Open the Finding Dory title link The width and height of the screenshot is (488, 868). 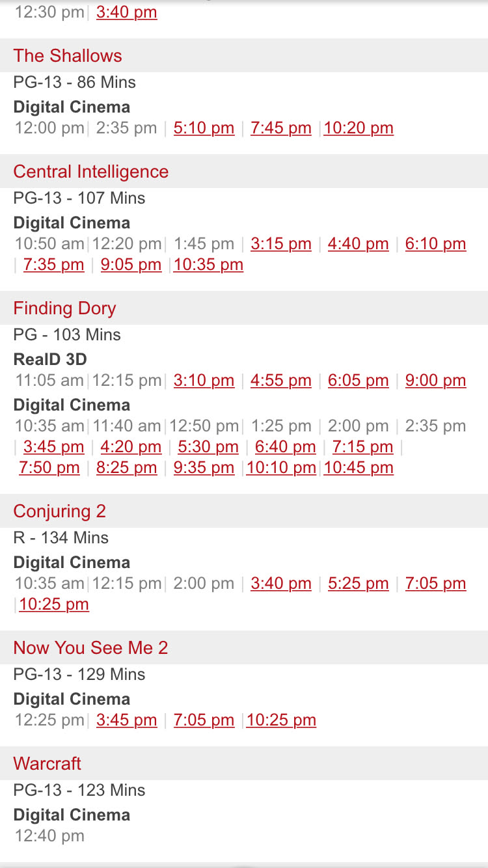(64, 308)
